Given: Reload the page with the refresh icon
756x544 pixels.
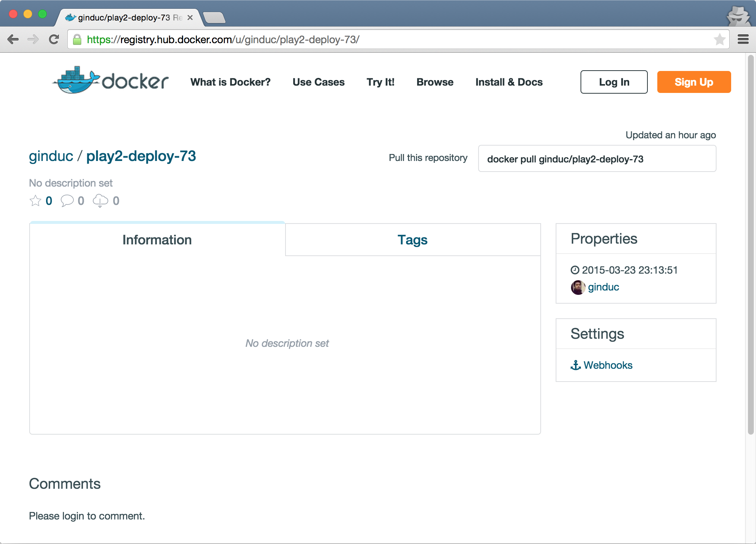Looking at the screenshot, I should (x=54, y=40).
